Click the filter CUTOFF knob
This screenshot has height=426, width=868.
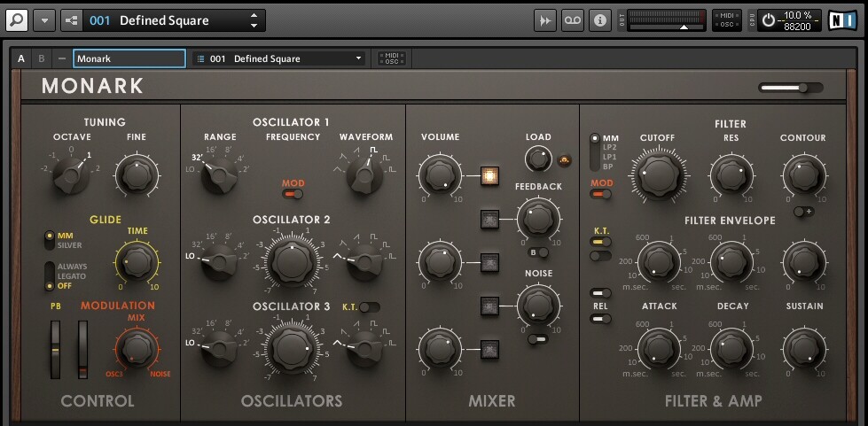tap(658, 174)
